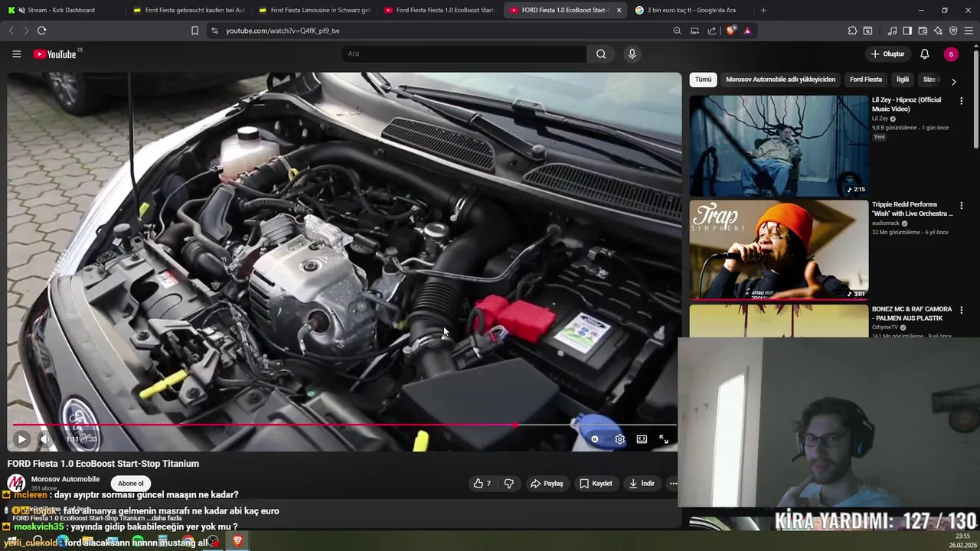This screenshot has height=551, width=980.
Task: Open options for the Lil Zey video
Action: point(961,101)
